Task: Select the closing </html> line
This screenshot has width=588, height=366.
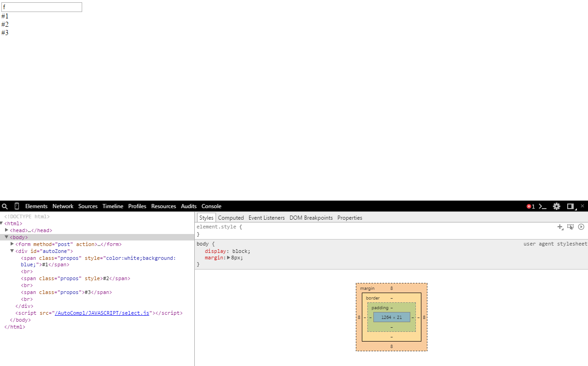Action: coord(14,327)
